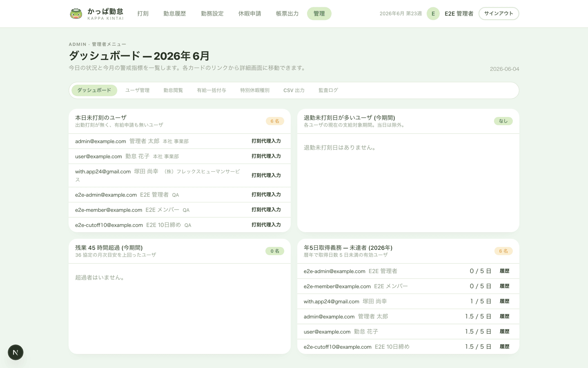This screenshot has height=368, width=588.
Task: Click the 0 / 5 日 value for e2e-admin
Action: [x=481, y=271]
